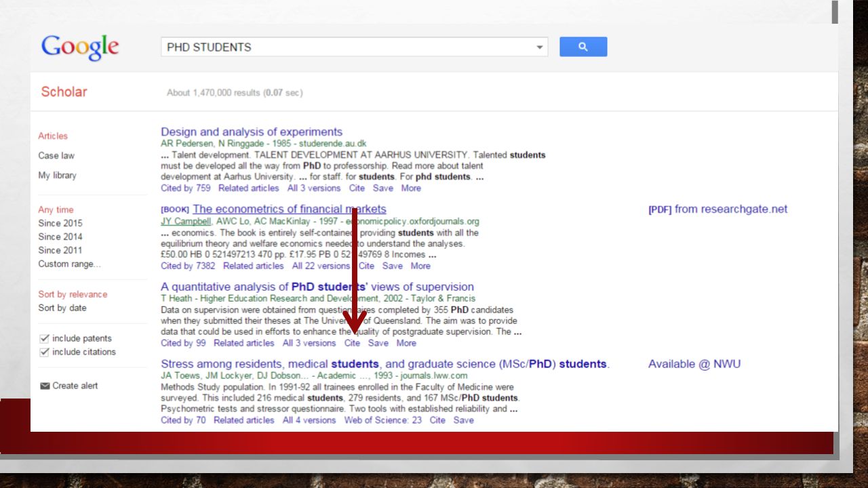Open Web of Science: 23 link
This screenshot has width=868, height=488.
coord(382,420)
